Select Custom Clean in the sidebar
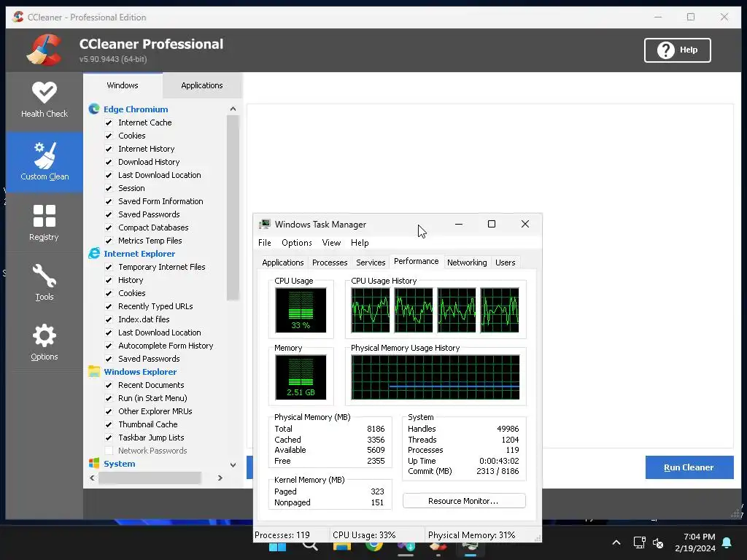This screenshot has width=747, height=560. [44, 162]
